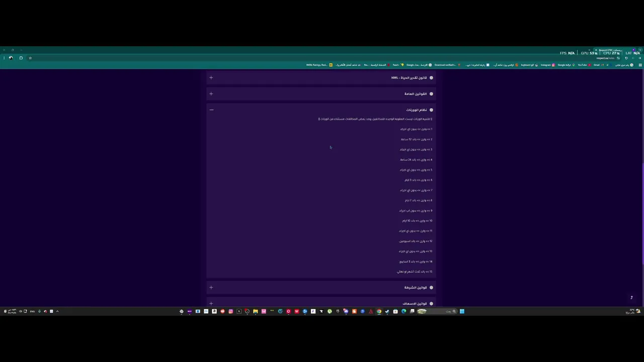This screenshot has width=644, height=362.
Task: Expand the قوانين الشرطة section
Action: pos(211,288)
